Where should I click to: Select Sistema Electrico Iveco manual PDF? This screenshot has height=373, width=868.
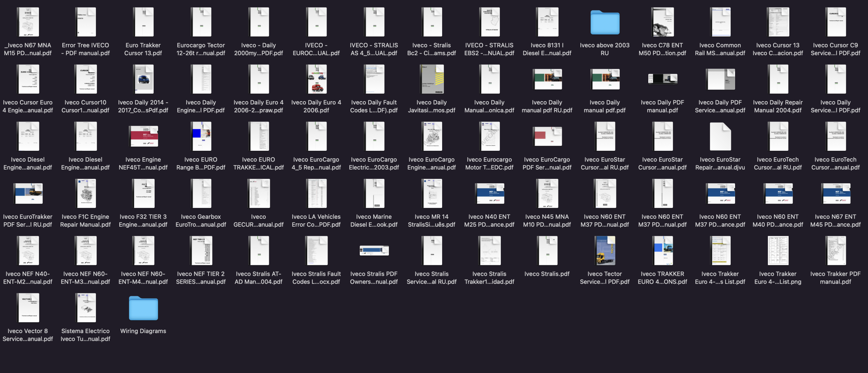85,308
